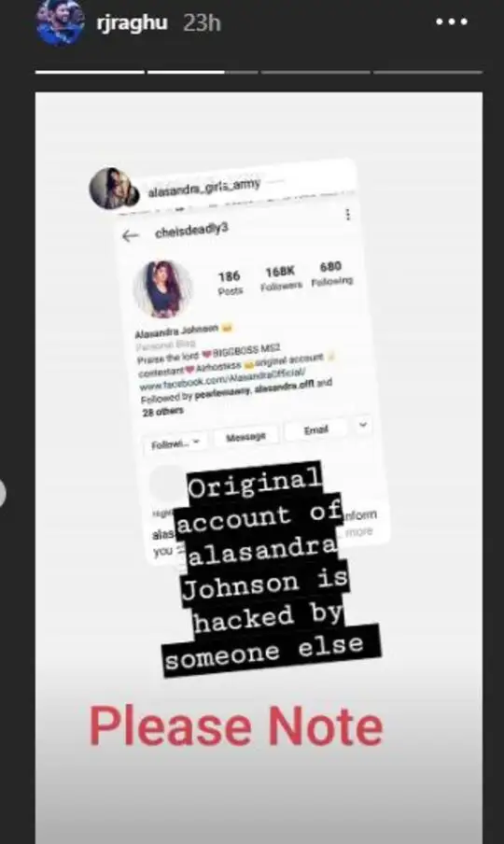Open rjraghu's profile picture
Screen dimensions: 504x844
pos(60,22)
